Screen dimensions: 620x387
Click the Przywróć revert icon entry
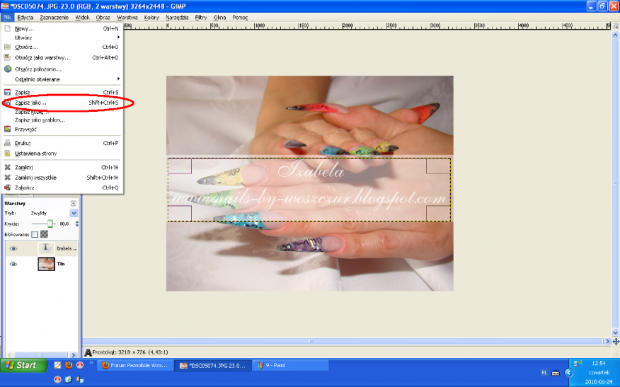point(7,129)
